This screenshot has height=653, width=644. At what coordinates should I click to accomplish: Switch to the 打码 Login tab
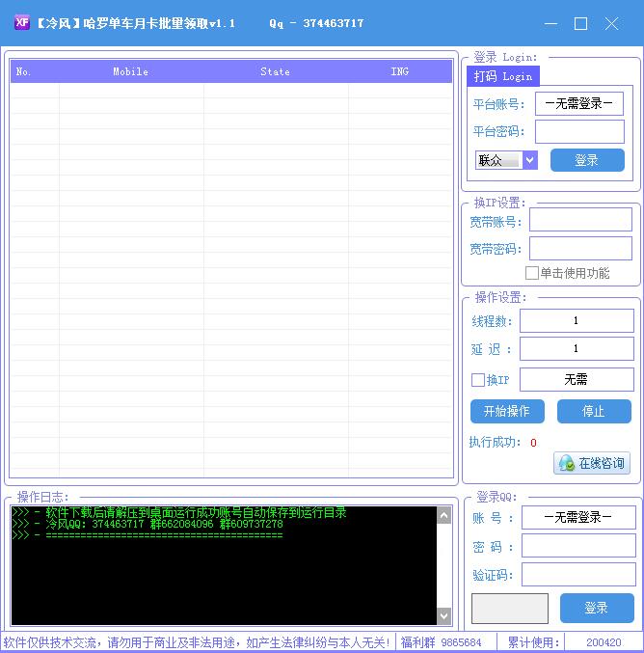[x=503, y=76]
